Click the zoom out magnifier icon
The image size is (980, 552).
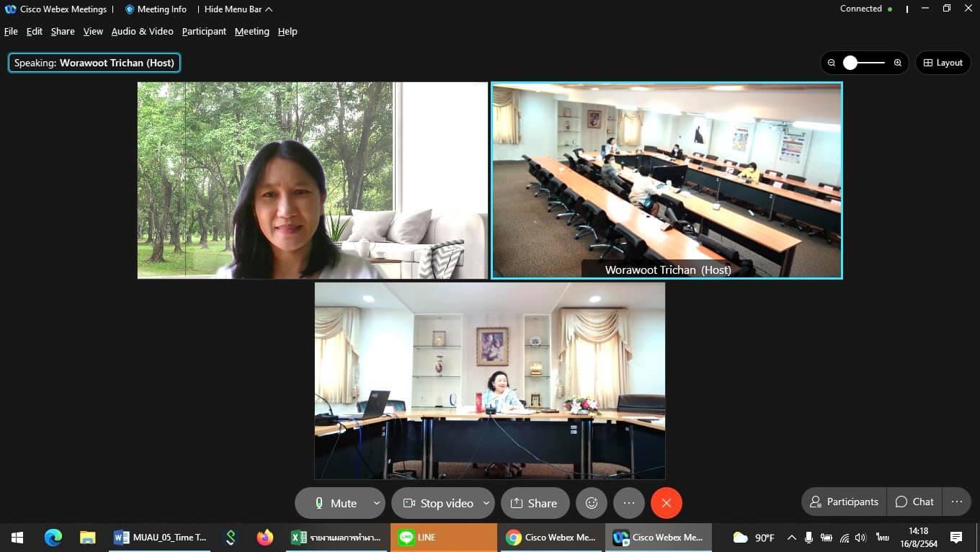click(832, 63)
